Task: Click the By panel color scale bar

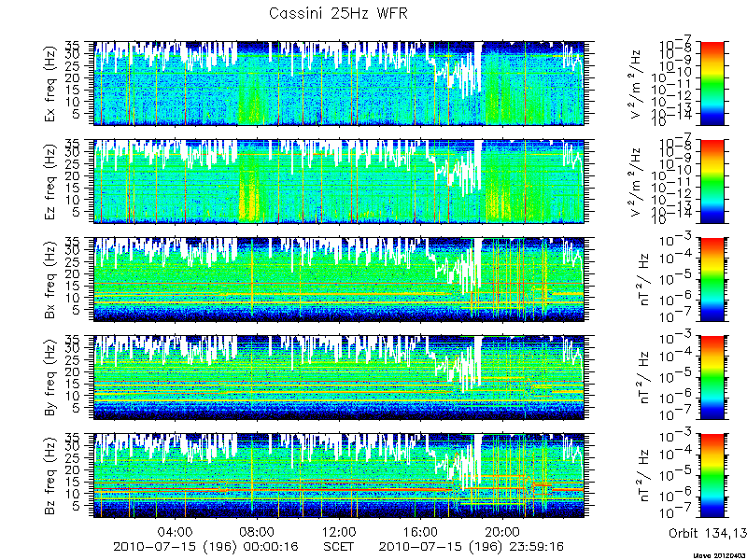Action: coord(712,378)
